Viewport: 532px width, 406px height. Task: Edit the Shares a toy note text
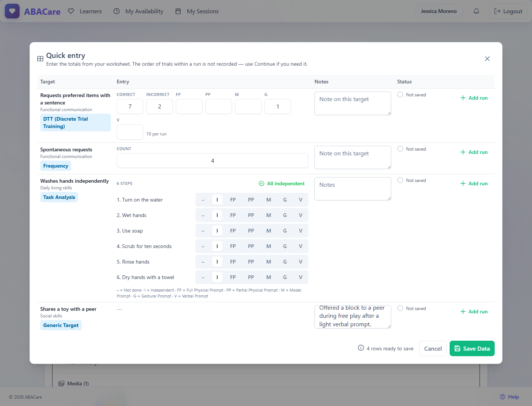(353, 317)
